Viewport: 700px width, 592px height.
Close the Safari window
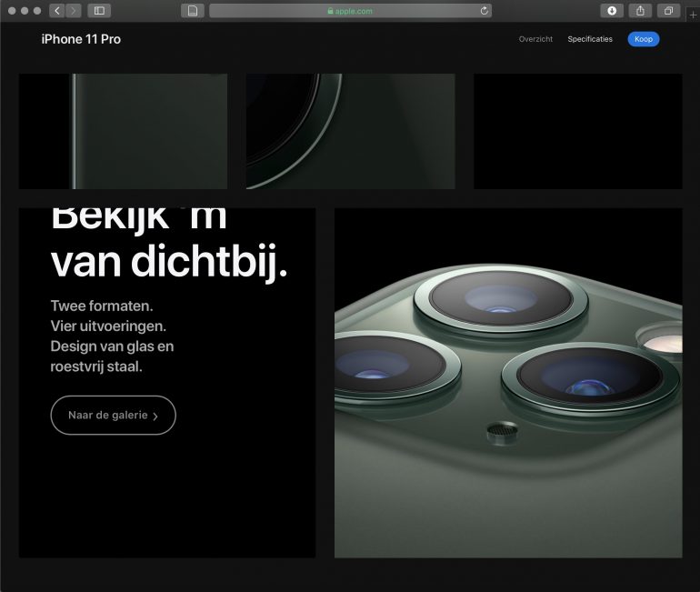(12, 11)
